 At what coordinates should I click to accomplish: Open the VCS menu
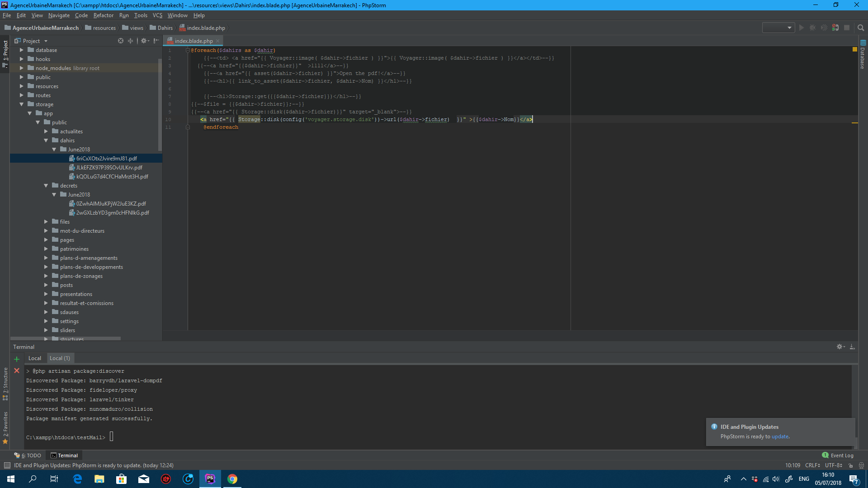(157, 15)
